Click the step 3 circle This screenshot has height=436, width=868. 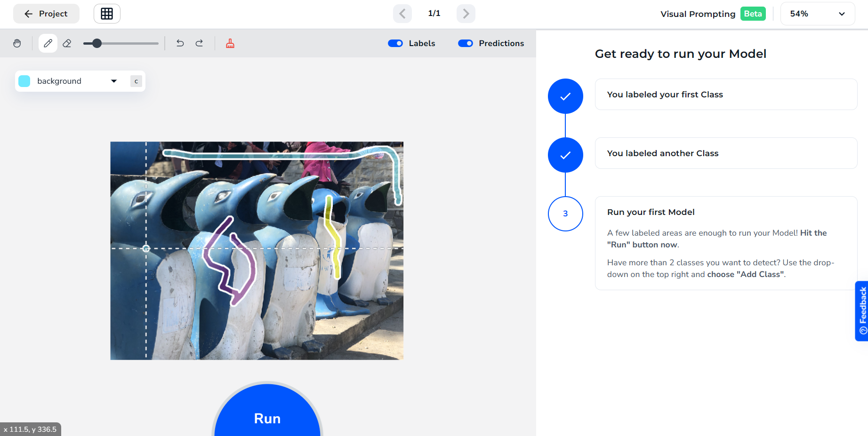(x=565, y=214)
